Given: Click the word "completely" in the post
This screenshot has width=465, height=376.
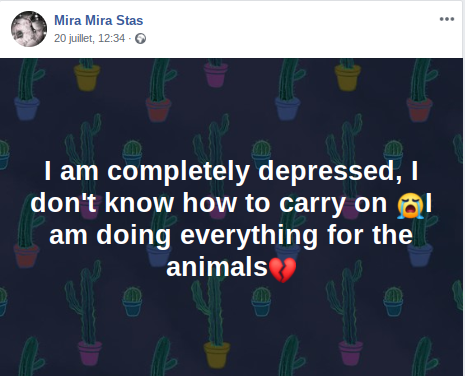Looking at the screenshot, I should point(178,171).
